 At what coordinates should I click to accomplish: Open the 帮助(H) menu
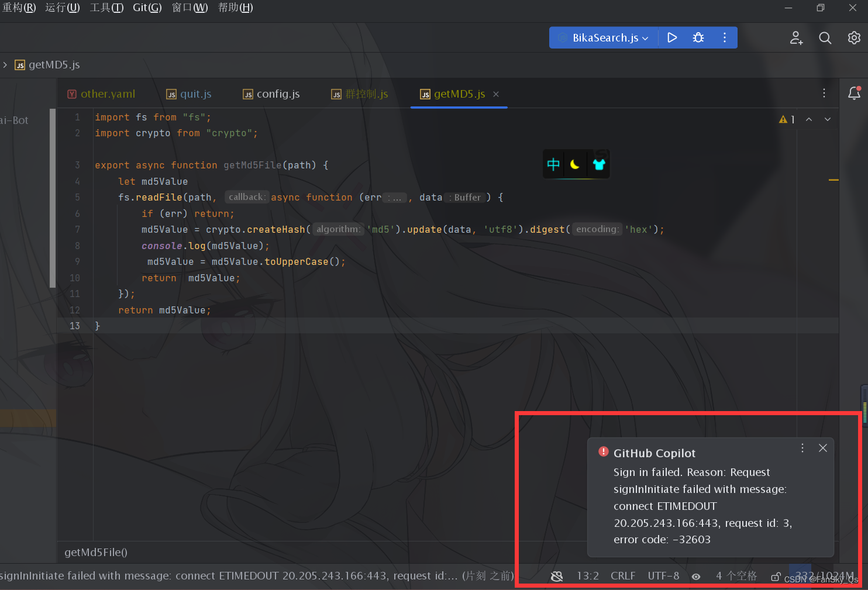point(236,8)
